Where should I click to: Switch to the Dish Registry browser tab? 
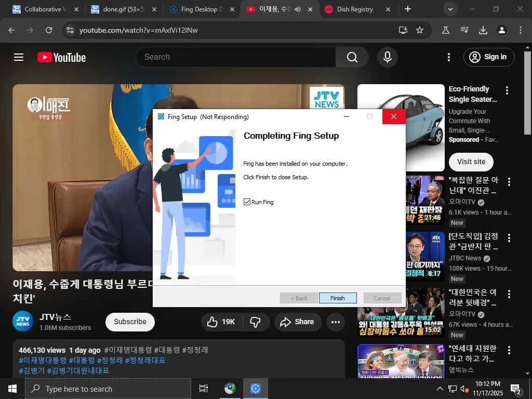tap(354, 9)
